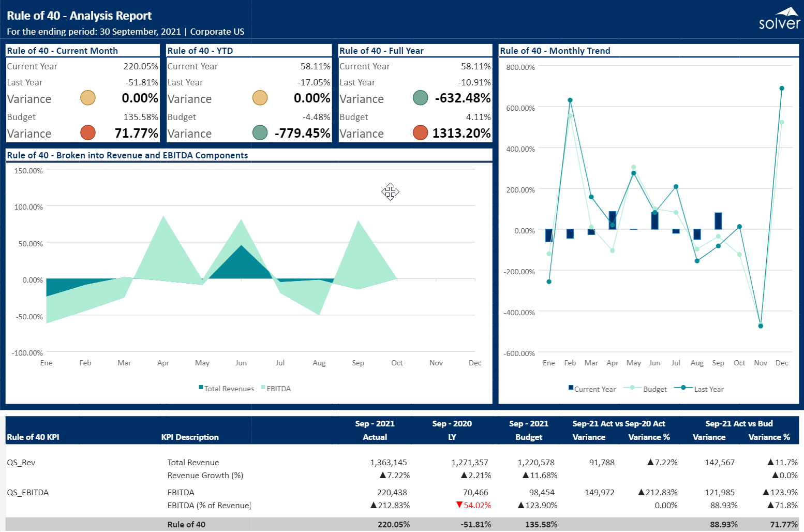Click the Solver logo
This screenshot has width=804, height=532.
pyautogui.click(x=779, y=19)
